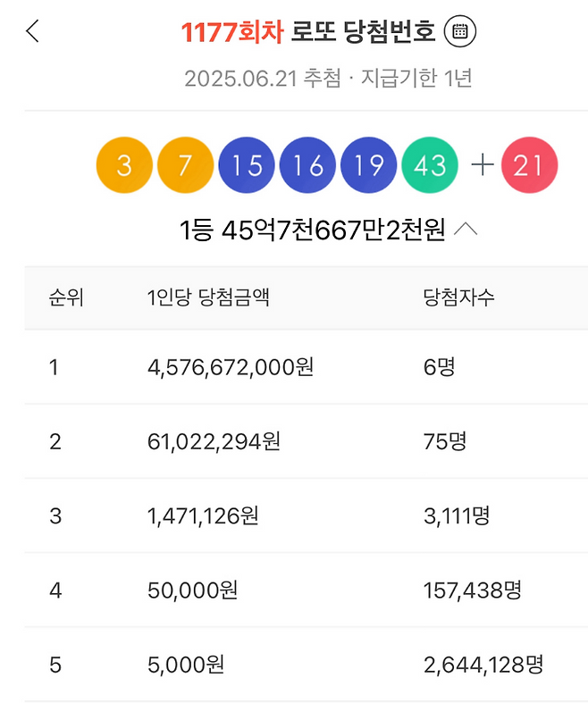Open the calendar draw-date picker icon
The height and width of the screenshot is (703, 588).
(x=460, y=32)
